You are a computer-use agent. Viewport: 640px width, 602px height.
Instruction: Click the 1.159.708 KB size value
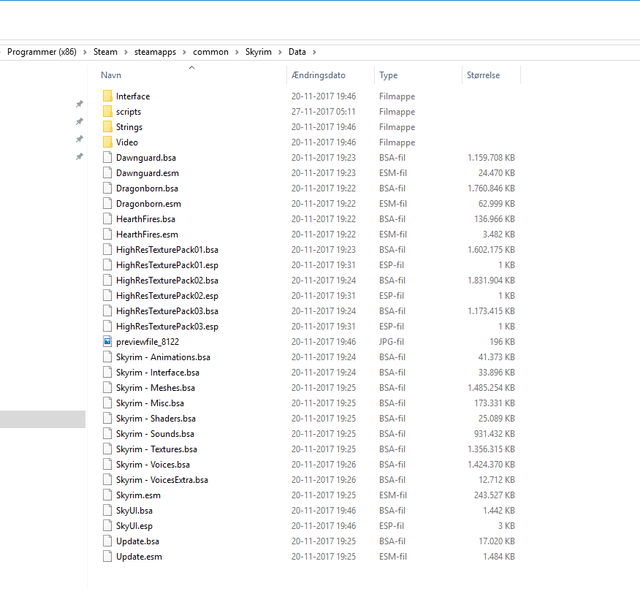[491, 158]
